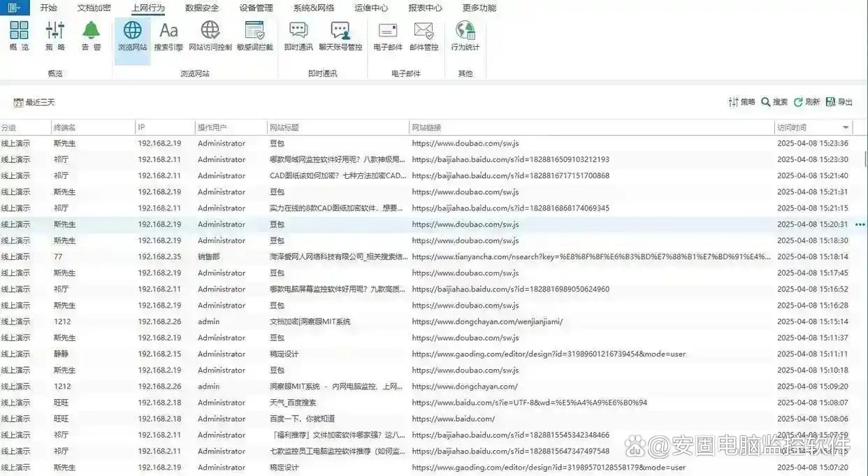Select the 192.168.2.15 IP cell
The width and height of the screenshot is (868, 476).
coord(159,354)
